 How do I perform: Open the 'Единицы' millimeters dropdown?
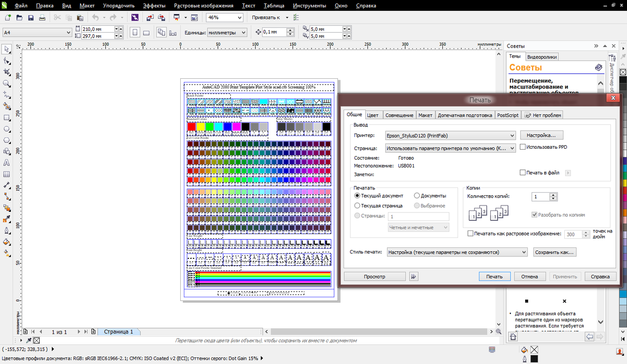227,32
